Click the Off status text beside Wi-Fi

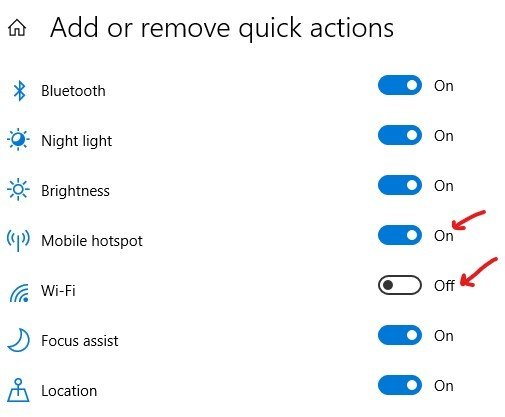point(444,286)
